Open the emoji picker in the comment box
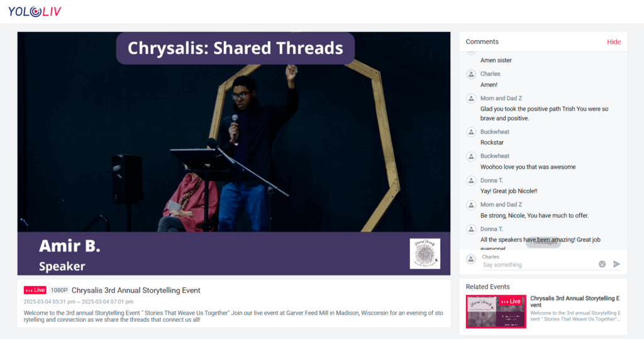This screenshot has width=644, height=339. coord(602,264)
